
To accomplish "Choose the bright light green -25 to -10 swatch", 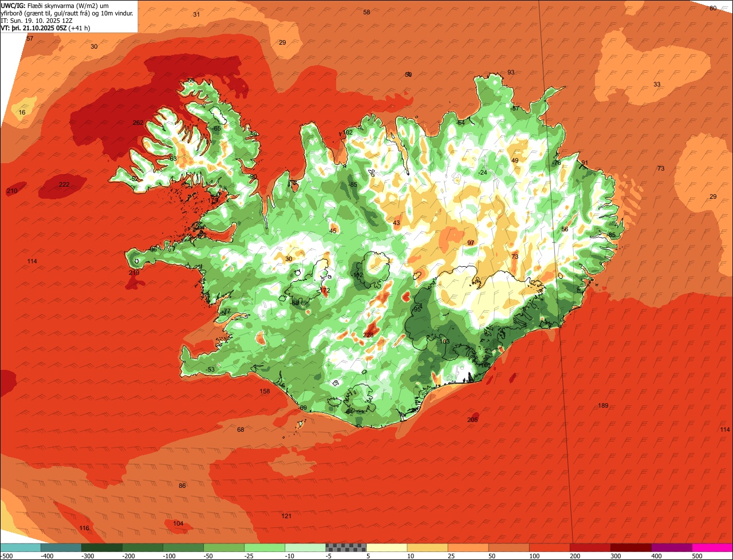I will 265,547.
